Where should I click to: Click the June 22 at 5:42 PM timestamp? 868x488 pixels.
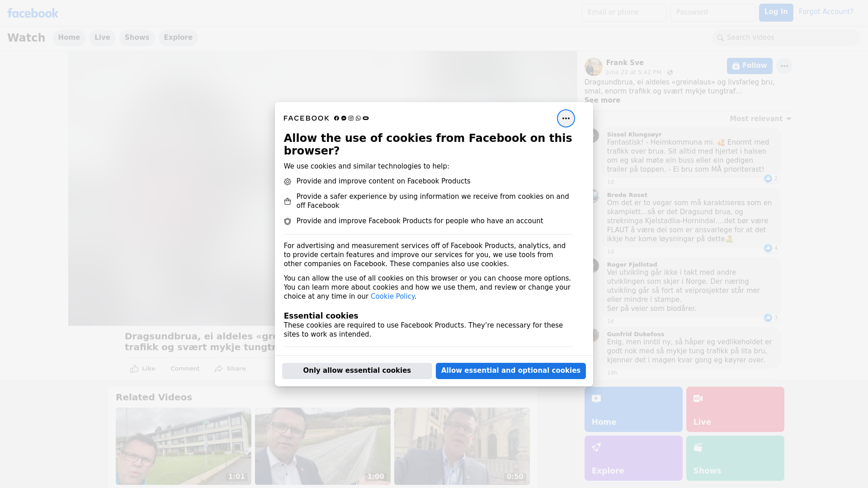click(x=634, y=72)
